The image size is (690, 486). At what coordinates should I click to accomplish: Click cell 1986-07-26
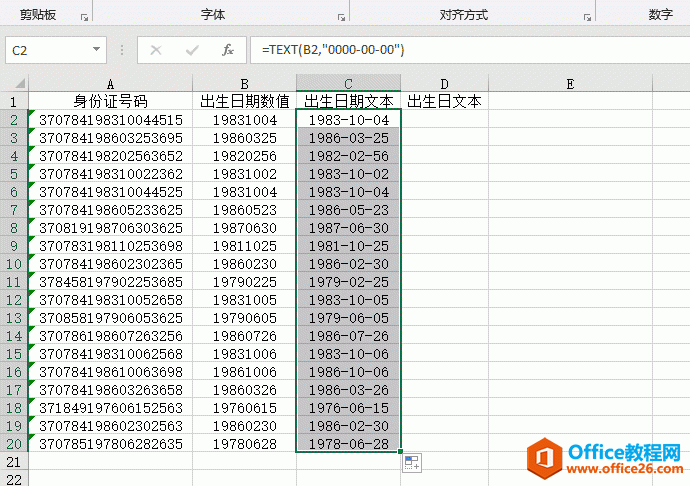point(348,336)
